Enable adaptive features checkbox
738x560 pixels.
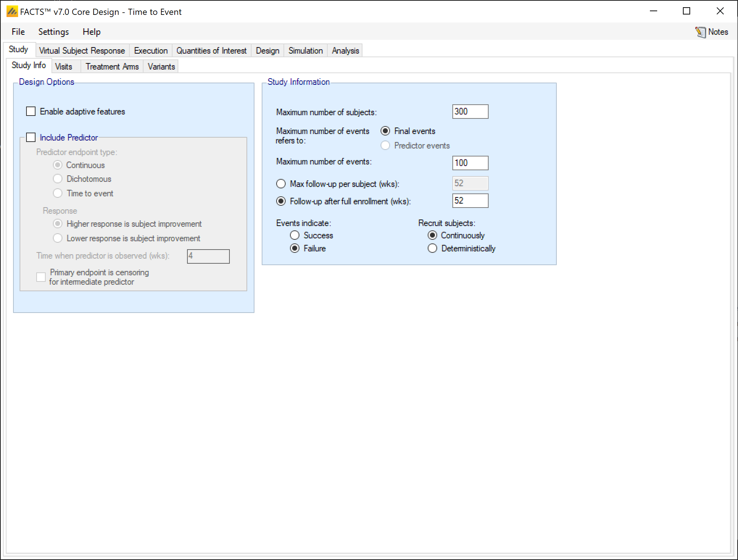point(31,111)
